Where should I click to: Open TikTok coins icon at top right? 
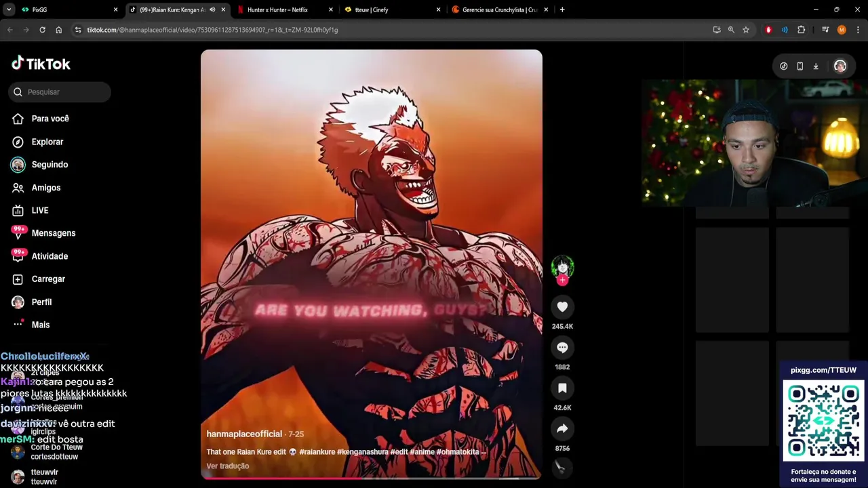pos(784,66)
